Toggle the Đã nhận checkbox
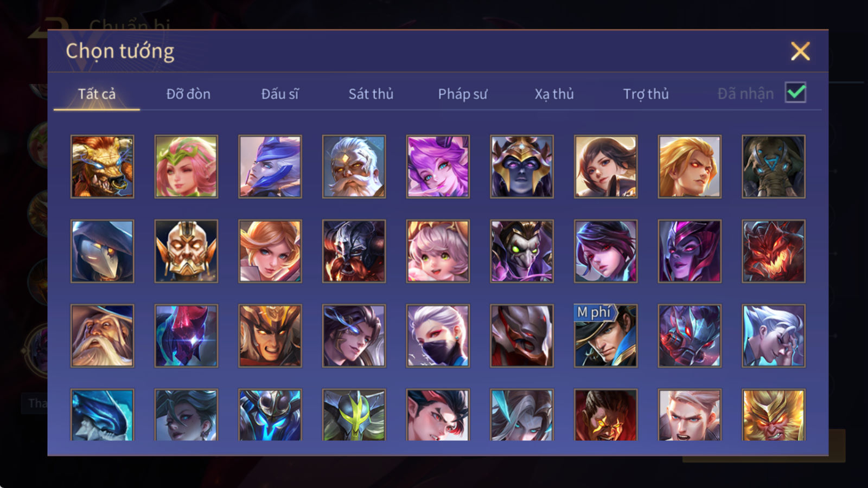The height and width of the screenshot is (488, 868). click(795, 93)
